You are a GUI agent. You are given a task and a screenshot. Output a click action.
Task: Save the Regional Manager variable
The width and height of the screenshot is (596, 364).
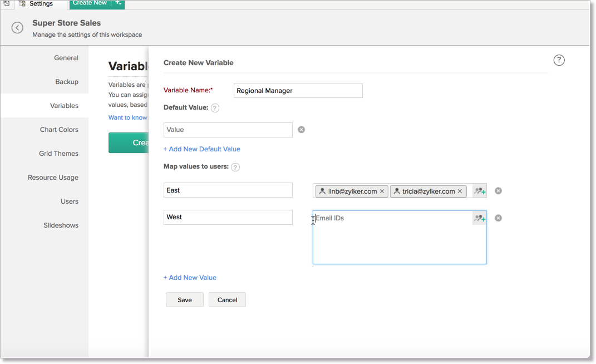[184, 299]
